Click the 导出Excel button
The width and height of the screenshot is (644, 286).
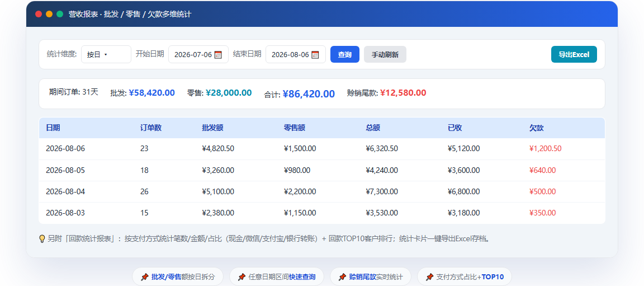click(x=574, y=54)
